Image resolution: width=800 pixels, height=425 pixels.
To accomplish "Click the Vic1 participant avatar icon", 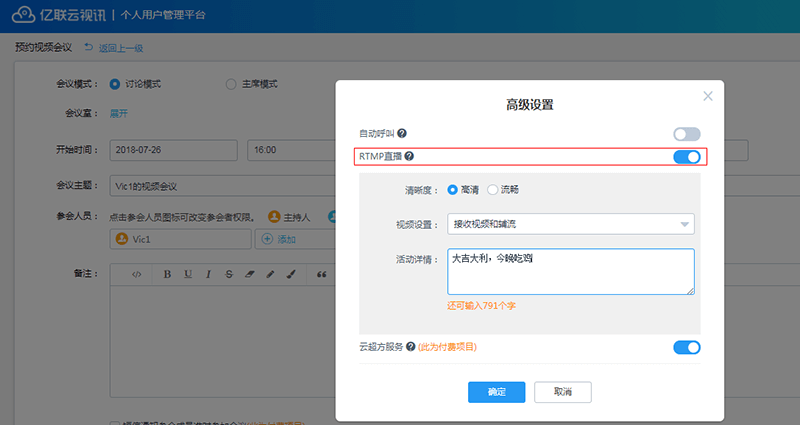I will point(121,239).
